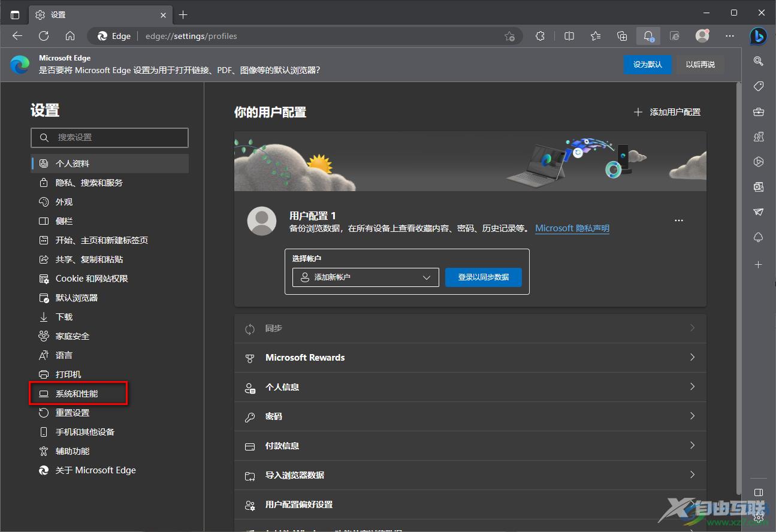Screen dimensions: 776x532
Task: Click the 设为默认 button
Action: coord(648,64)
